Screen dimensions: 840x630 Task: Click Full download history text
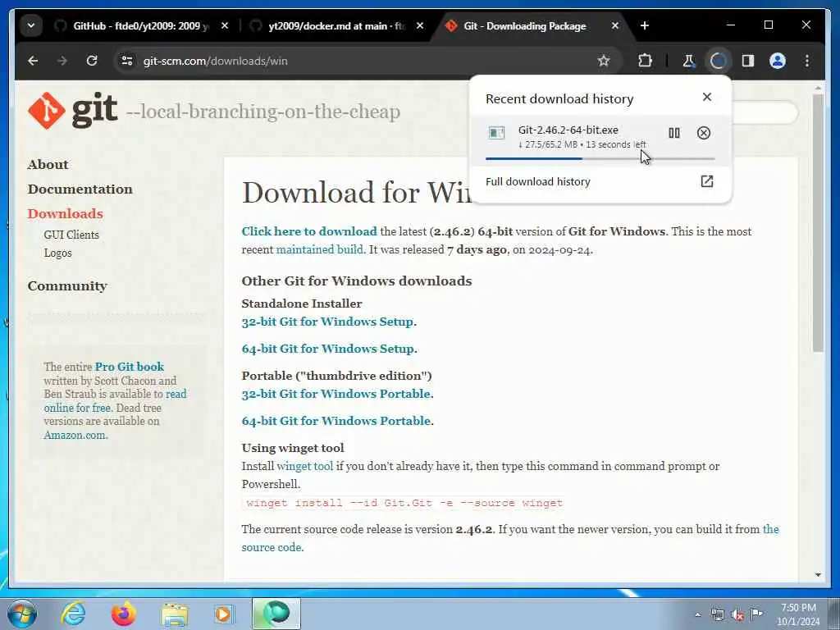click(x=538, y=181)
